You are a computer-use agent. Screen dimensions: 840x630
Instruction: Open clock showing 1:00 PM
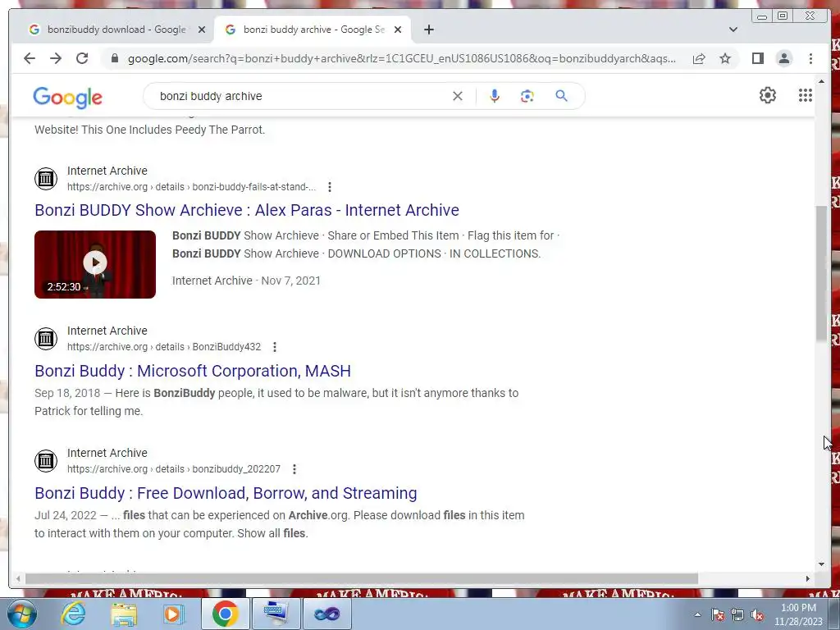(798, 614)
